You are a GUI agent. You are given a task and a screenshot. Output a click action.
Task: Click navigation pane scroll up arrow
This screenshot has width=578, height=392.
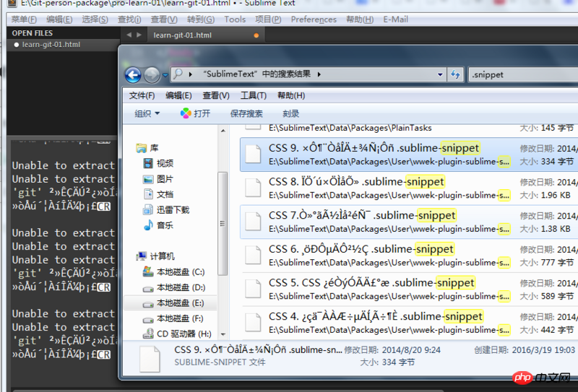click(x=223, y=131)
